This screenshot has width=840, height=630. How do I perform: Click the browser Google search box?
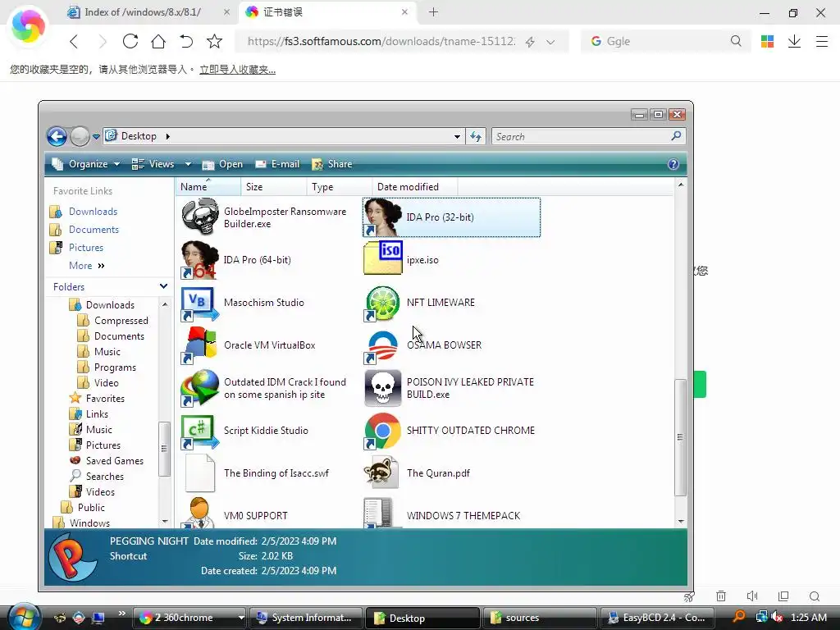[666, 41]
